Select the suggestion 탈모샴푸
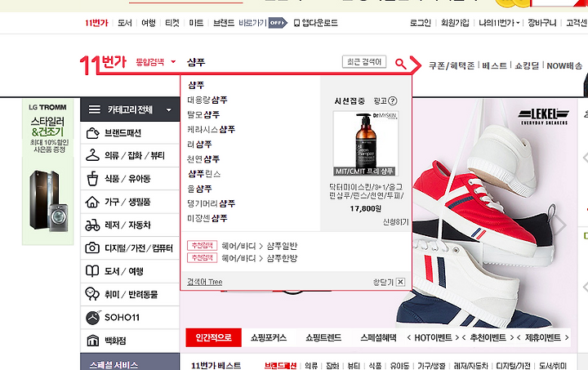Screen dimensions: 588x370 [x=203, y=114]
